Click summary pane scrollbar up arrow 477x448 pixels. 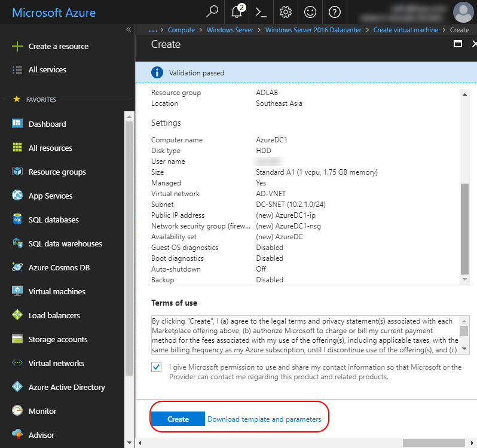[x=464, y=95]
